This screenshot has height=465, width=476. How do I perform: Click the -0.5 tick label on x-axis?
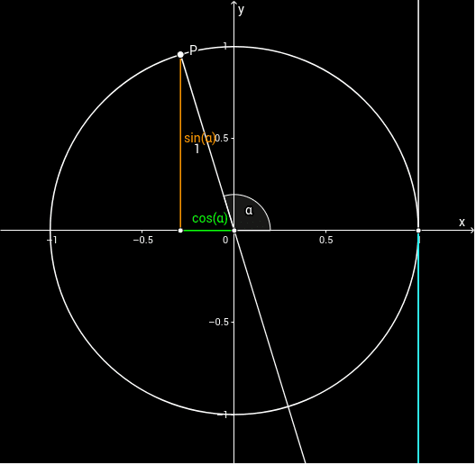click(143, 241)
